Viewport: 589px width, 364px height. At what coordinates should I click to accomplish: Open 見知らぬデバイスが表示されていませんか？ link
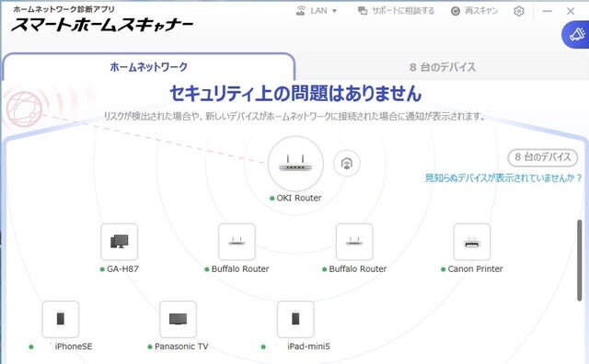(503, 178)
